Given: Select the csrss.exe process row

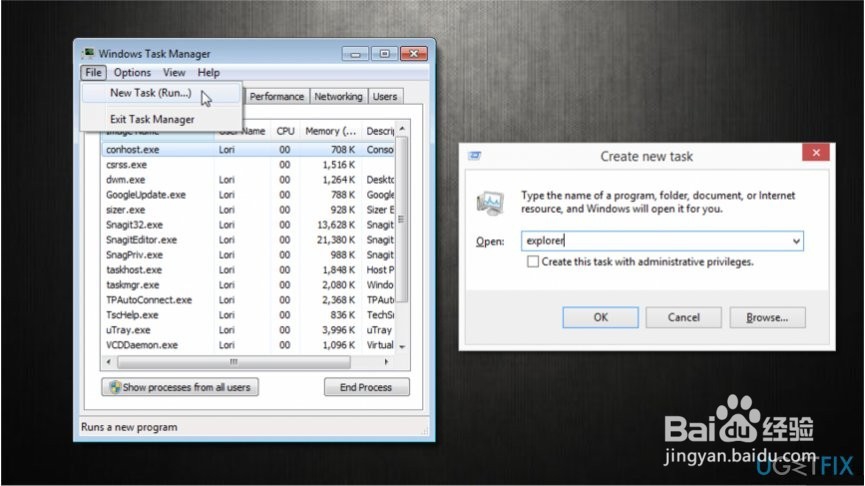Looking at the screenshot, I should click(248, 164).
